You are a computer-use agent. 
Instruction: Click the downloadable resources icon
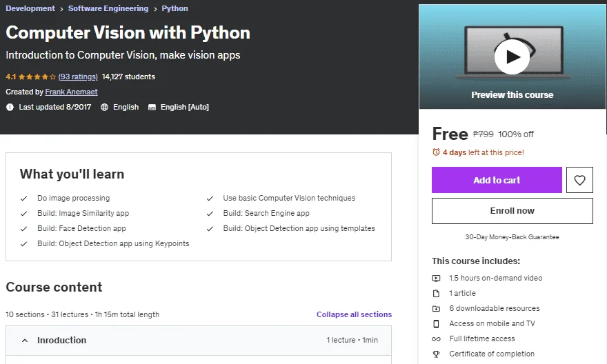(436, 308)
